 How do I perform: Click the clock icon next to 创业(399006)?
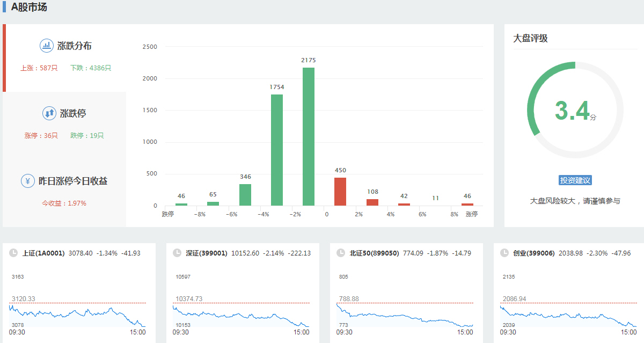coord(504,253)
